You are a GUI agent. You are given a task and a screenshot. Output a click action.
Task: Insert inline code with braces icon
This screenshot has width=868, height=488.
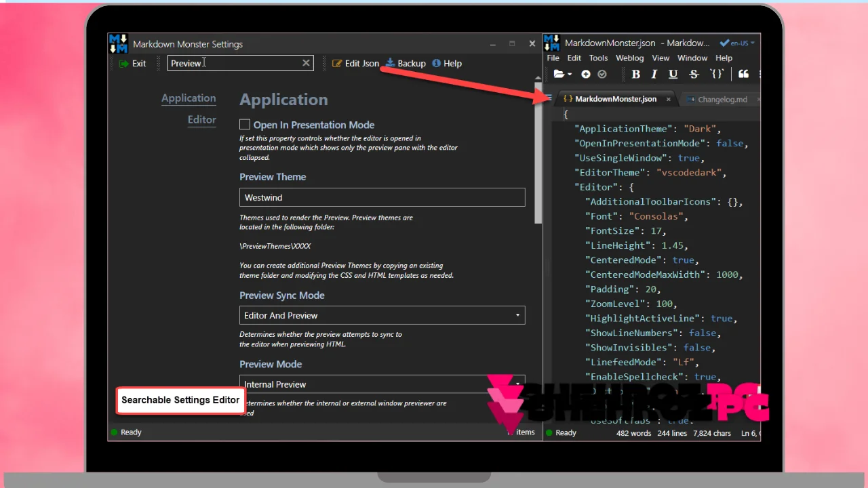717,75
